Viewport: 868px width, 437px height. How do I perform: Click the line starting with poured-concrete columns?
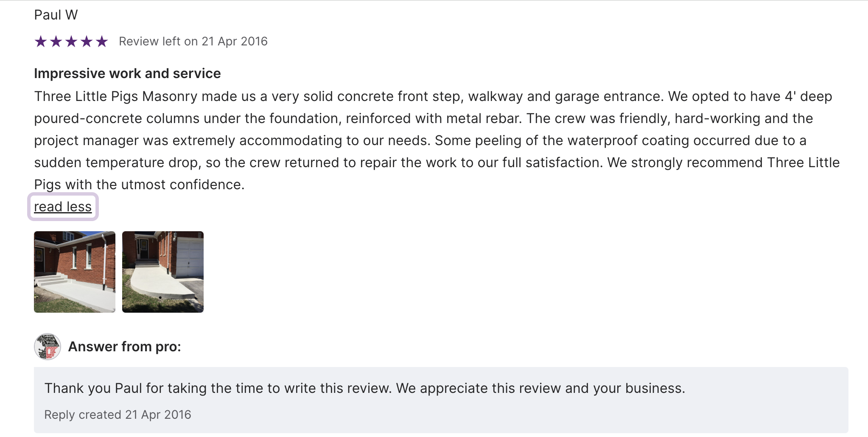423,118
